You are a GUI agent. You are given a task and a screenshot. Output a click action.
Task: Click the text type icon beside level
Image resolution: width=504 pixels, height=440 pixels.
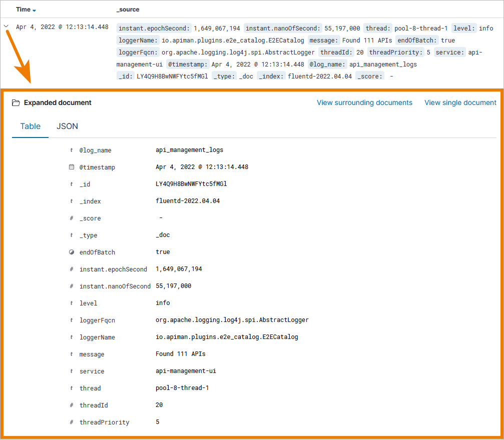pyautogui.click(x=72, y=303)
